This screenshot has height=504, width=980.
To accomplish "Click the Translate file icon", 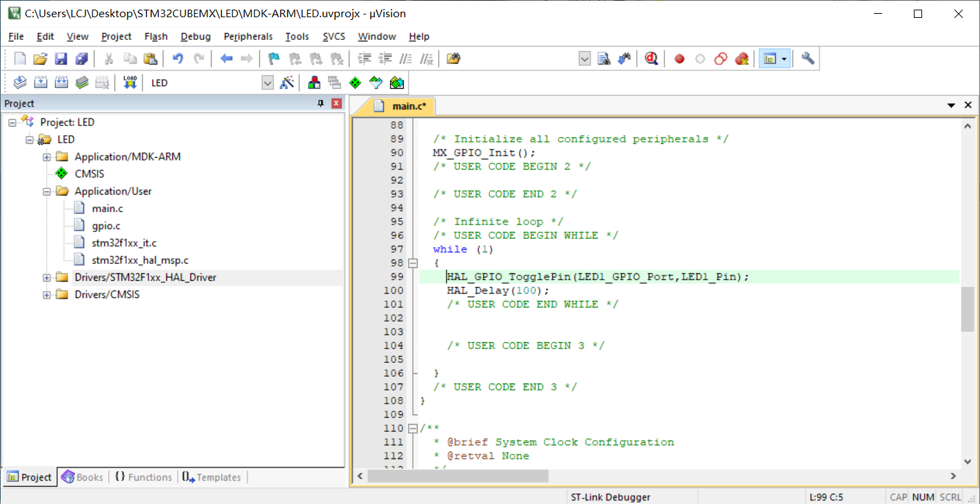I will click(x=20, y=83).
